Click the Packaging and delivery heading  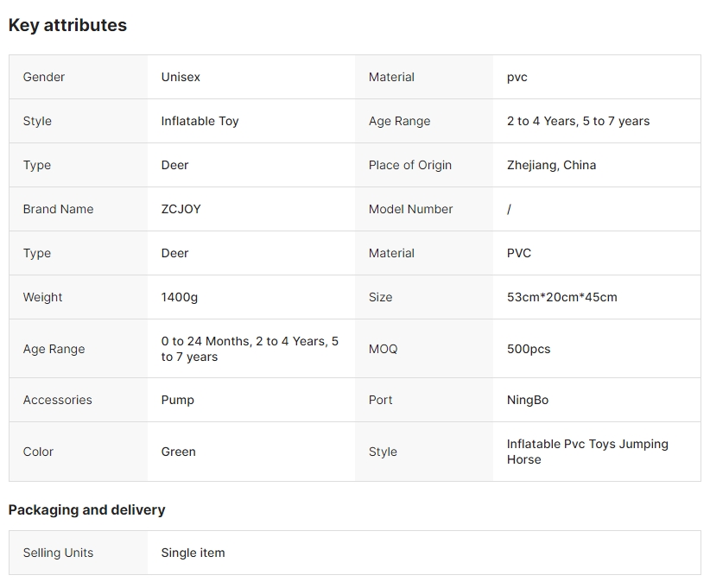tap(86, 509)
